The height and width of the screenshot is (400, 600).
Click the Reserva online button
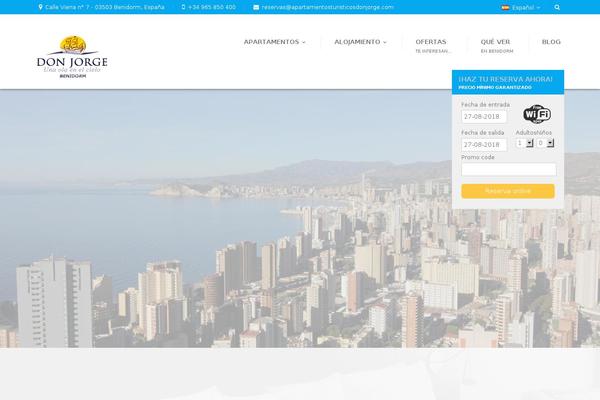tap(508, 191)
